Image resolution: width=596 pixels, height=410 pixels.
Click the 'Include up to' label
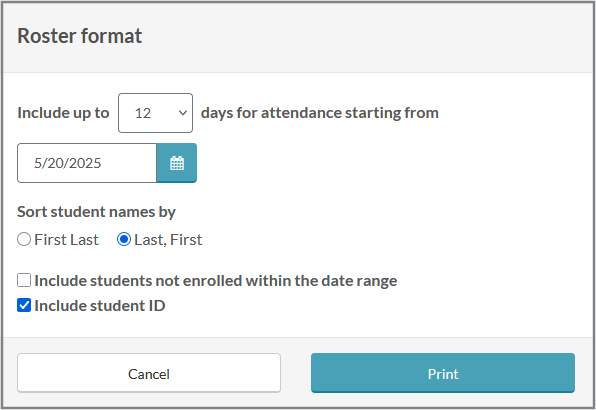pyautogui.click(x=63, y=113)
